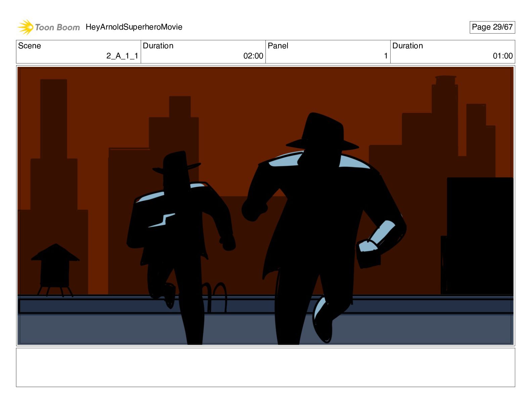The width and height of the screenshot is (532, 411).
Task: Click the Page 29/67 indicator
Action: pos(492,27)
